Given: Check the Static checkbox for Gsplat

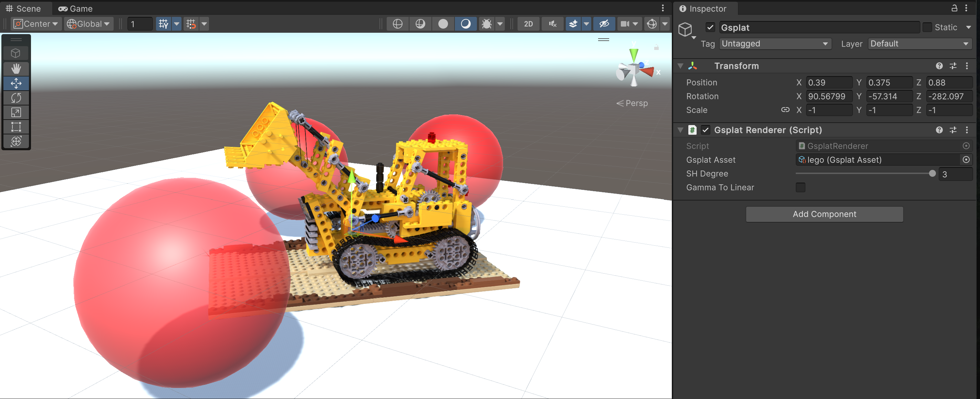Looking at the screenshot, I should coord(927,28).
